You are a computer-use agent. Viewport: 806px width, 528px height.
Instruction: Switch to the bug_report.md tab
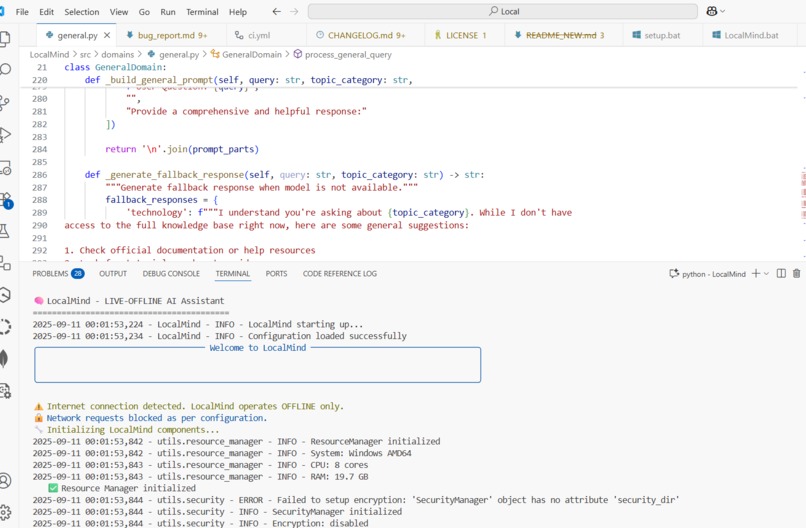[x=172, y=35]
